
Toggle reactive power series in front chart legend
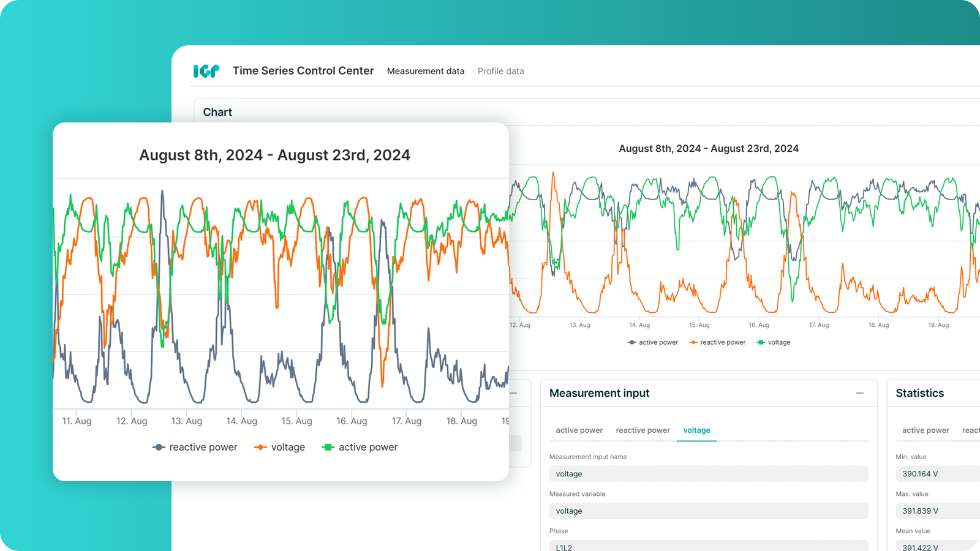click(x=195, y=448)
